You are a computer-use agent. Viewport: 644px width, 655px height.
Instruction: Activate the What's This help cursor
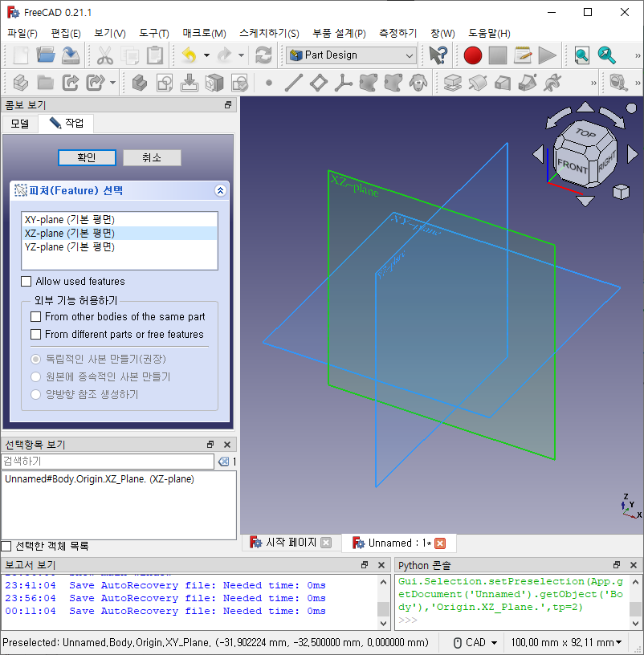[438, 55]
